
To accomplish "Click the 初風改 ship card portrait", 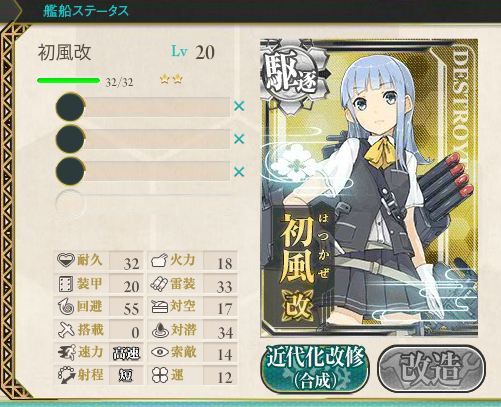I will [369, 188].
